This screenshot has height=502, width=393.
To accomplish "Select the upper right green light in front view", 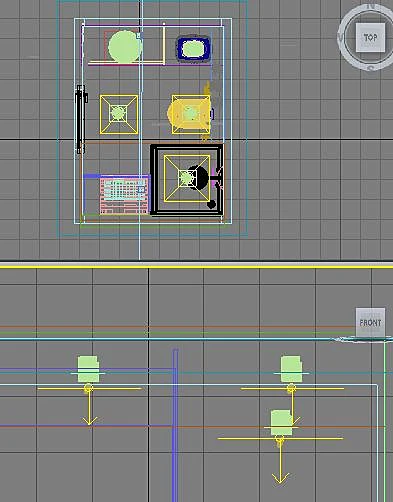I will click(x=291, y=369).
